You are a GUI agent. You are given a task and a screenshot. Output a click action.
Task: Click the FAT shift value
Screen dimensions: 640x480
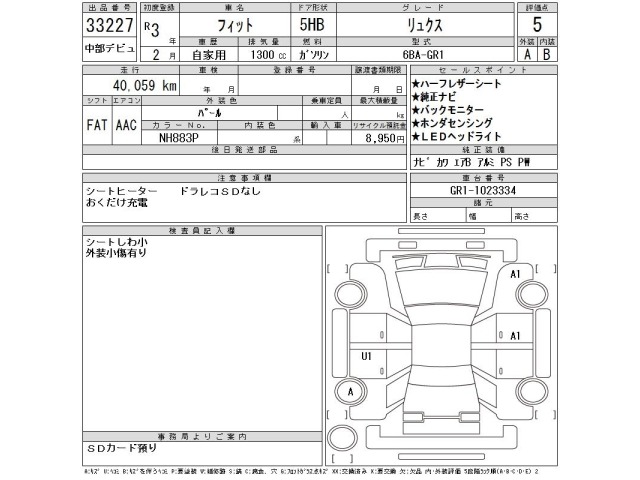coord(97,125)
